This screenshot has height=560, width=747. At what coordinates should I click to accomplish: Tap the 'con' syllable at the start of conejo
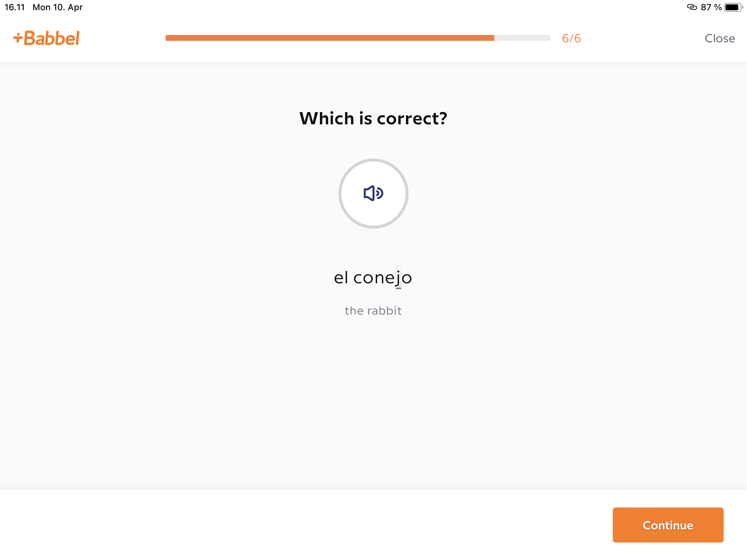click(368, 278)
